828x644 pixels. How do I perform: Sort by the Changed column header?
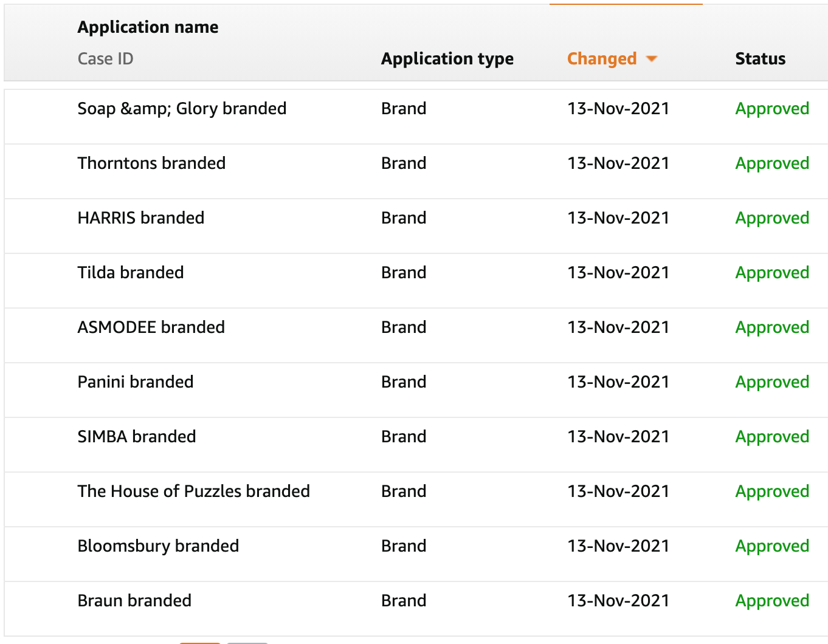(x=602, y=59)
